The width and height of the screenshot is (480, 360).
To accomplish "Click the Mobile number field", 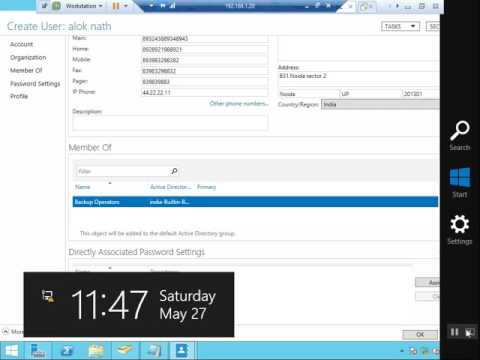I will [205, 60].
